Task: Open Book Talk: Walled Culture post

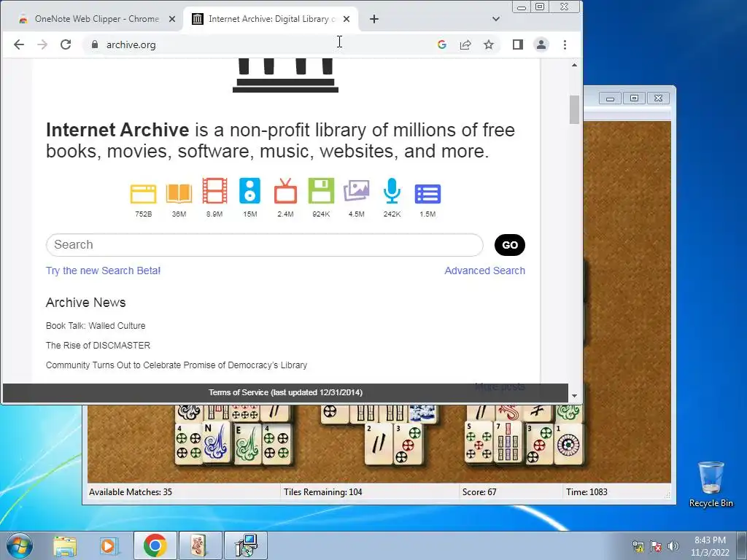Action: [x=96, y=326]
